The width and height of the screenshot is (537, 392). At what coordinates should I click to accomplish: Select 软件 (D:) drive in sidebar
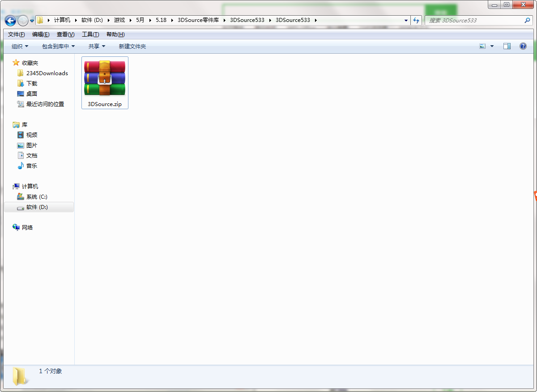[37, 207]
